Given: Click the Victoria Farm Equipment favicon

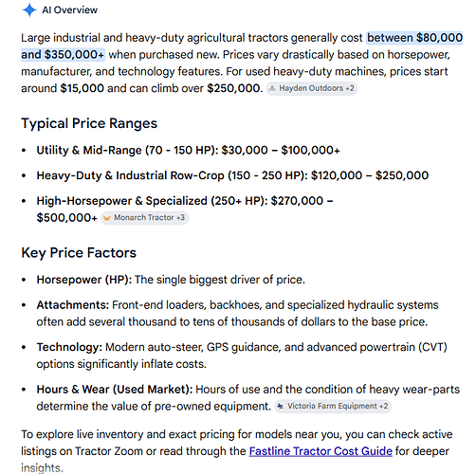Looking at the screenshot, I should 280,406.
